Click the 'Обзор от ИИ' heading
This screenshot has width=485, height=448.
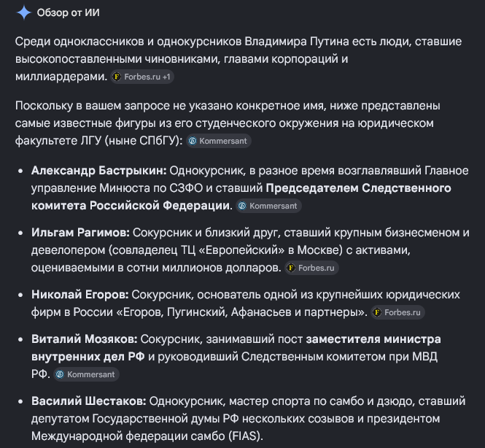[69, 12]
